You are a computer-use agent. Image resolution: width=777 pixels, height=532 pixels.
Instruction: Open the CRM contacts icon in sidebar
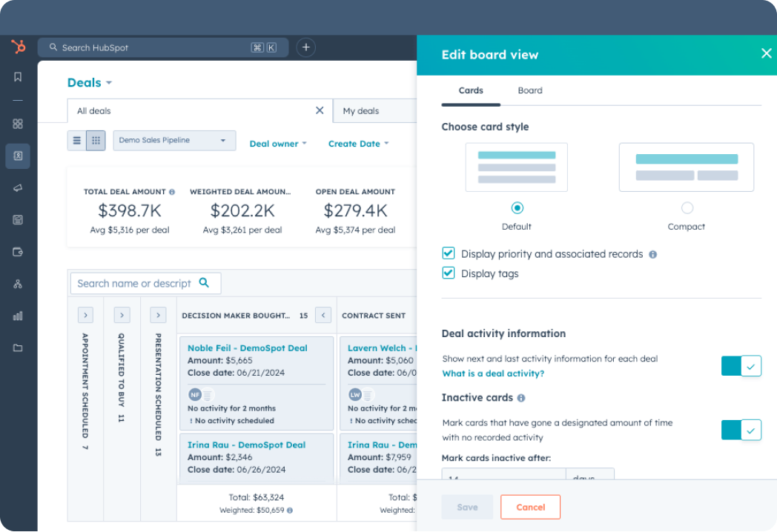[18, 156]
